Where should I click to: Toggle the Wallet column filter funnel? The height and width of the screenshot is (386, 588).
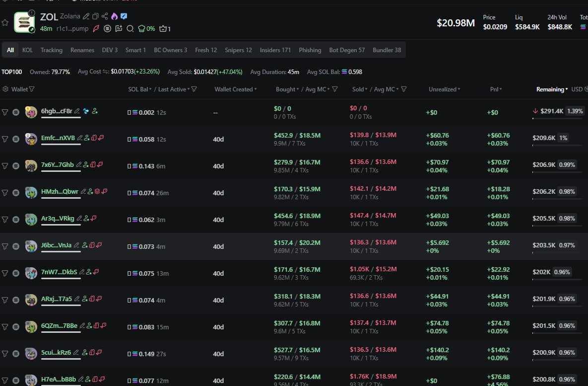pos(32,89)
